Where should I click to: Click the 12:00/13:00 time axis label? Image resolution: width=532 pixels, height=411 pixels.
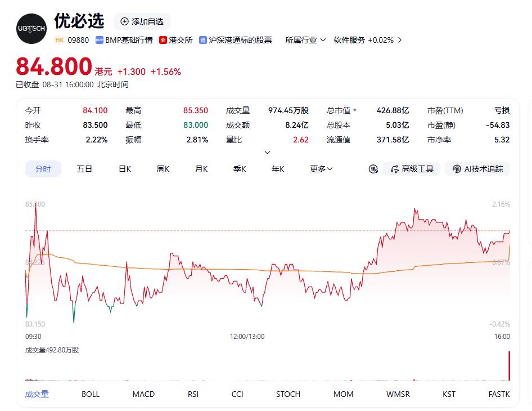point(247,337)
